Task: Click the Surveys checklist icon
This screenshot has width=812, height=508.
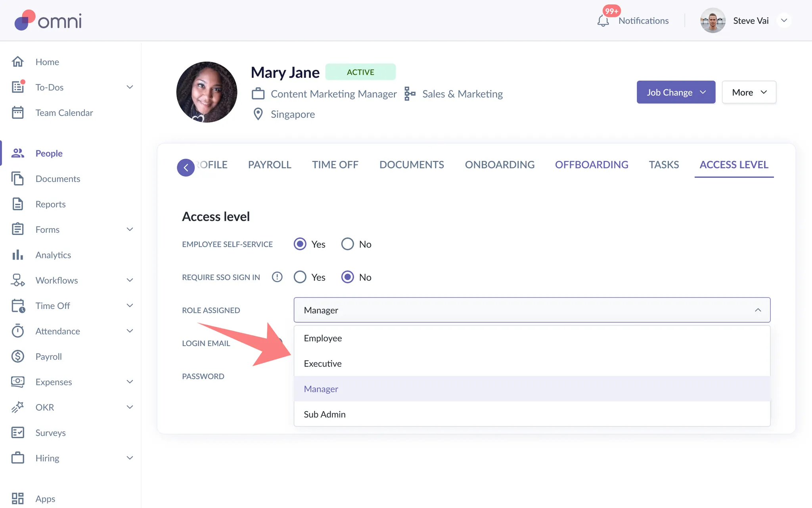Action: (x=18, y=433)
